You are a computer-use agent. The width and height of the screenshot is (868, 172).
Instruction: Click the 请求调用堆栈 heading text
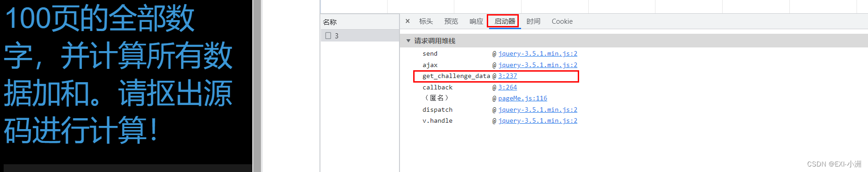pos(435,41)
